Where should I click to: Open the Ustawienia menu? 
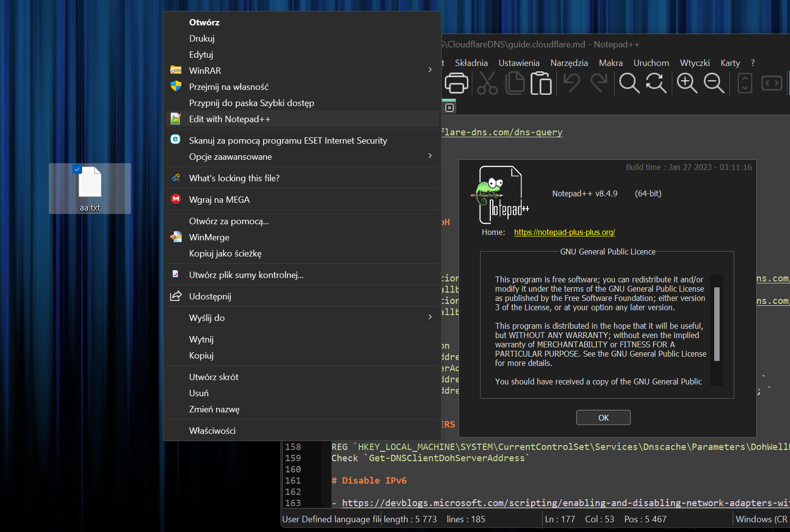(x=518, y=63)
